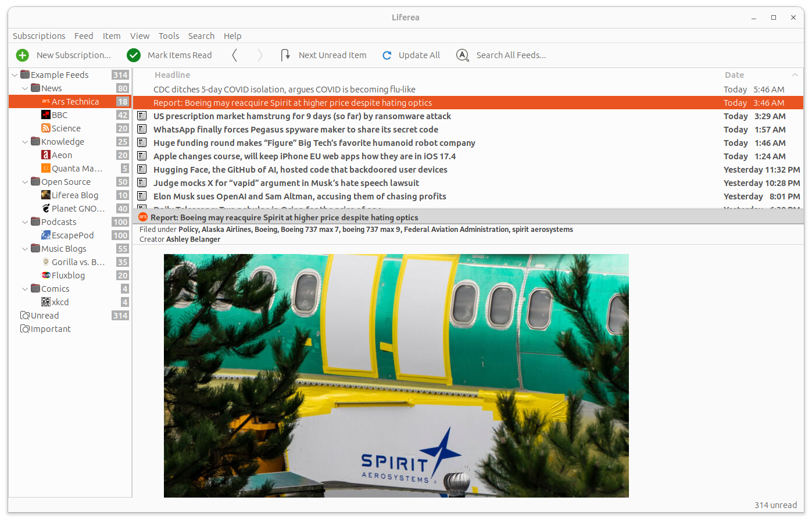This screenshot has width=812, height=522.
Task: Select the xkcd feed icon
Action: click(46, 302)
